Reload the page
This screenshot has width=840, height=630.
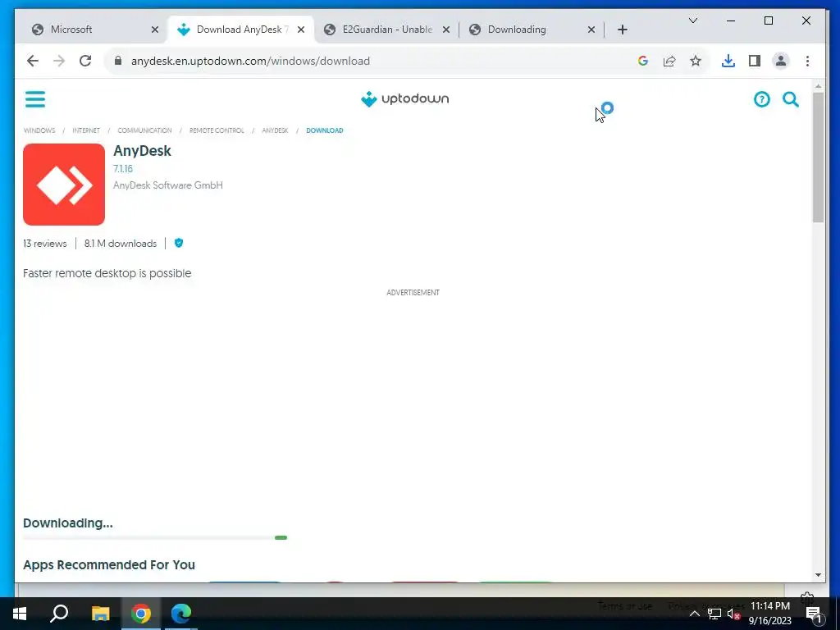click(85, 61)
